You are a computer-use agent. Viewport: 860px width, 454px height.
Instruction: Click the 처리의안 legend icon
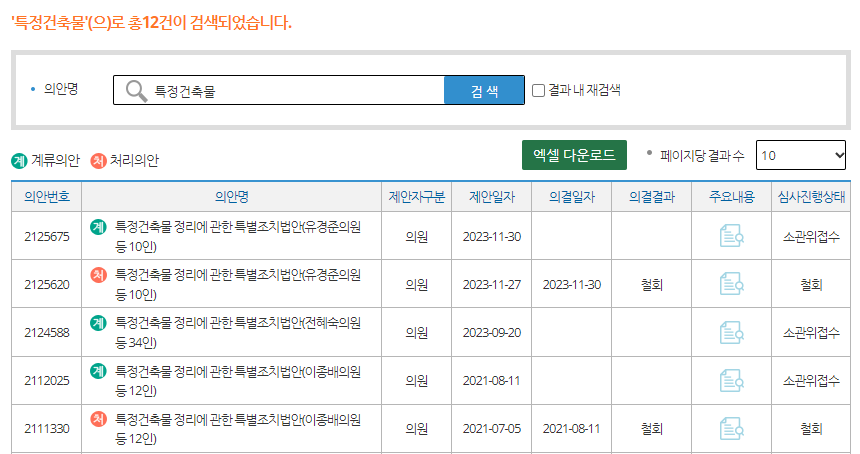(x=98, y=161)
